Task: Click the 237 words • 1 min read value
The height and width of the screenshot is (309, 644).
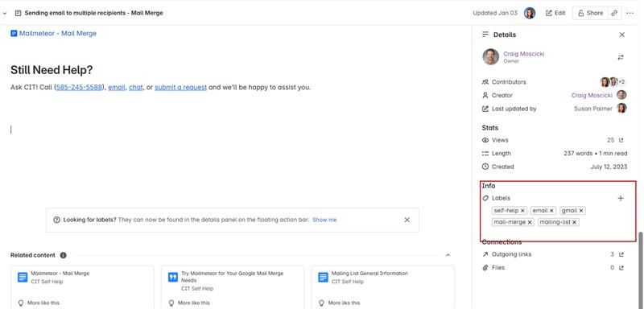Action: [x=596, y=154]
